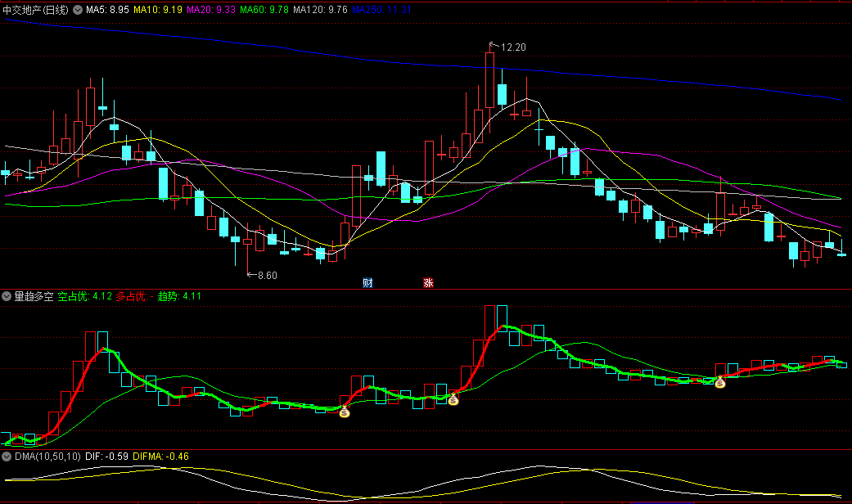The image size is (852, 504).
Task: Click the DMA(10,50,10) indicator name
Action: click(x=47, y=457)
